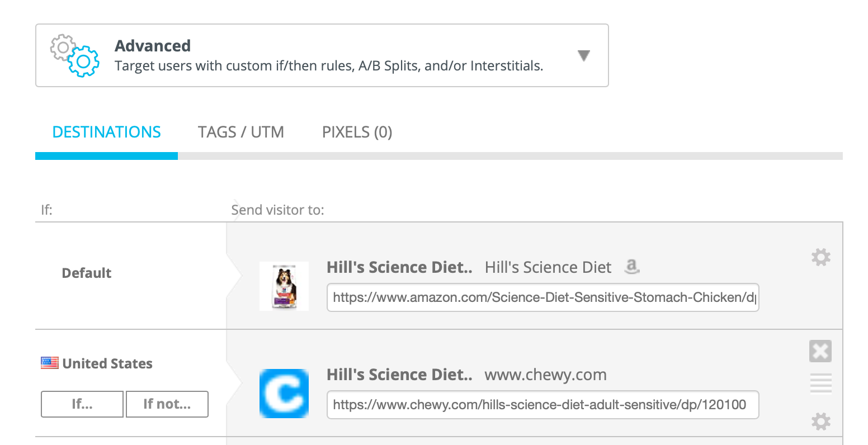The image size is (868, 445).
Task: Switch to the TAGS / UTM tab
Action: (x=240, y=132)
